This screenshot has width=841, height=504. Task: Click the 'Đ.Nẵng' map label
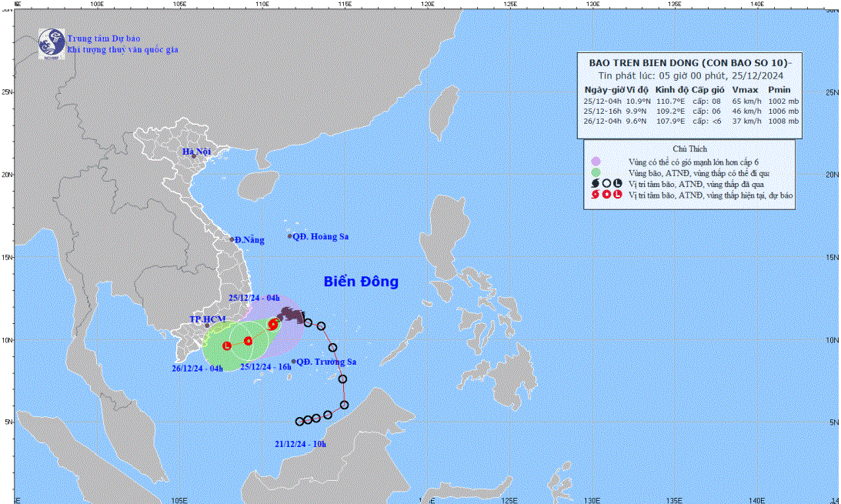[x=249, y=240]
